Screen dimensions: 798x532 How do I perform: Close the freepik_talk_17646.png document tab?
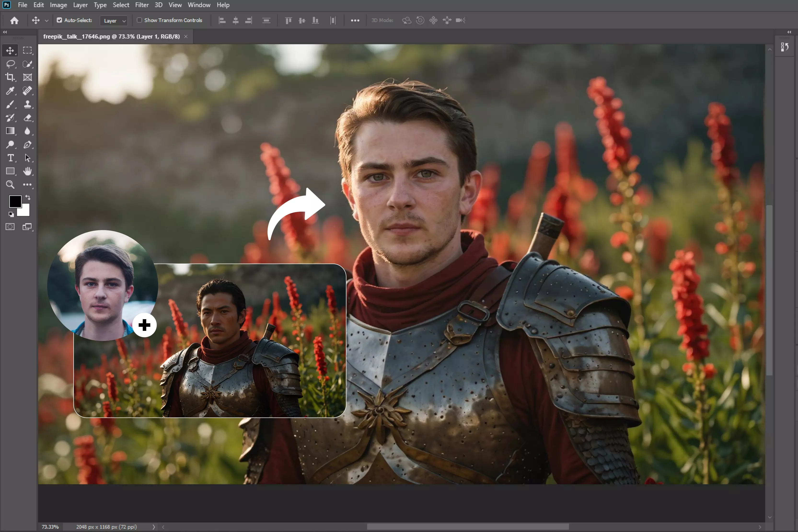[186, 36]
